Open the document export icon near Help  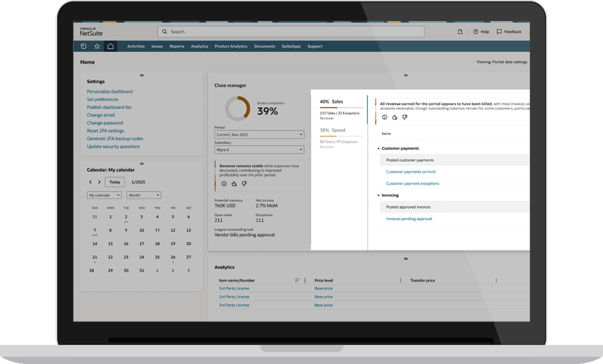tap(460, 31)
